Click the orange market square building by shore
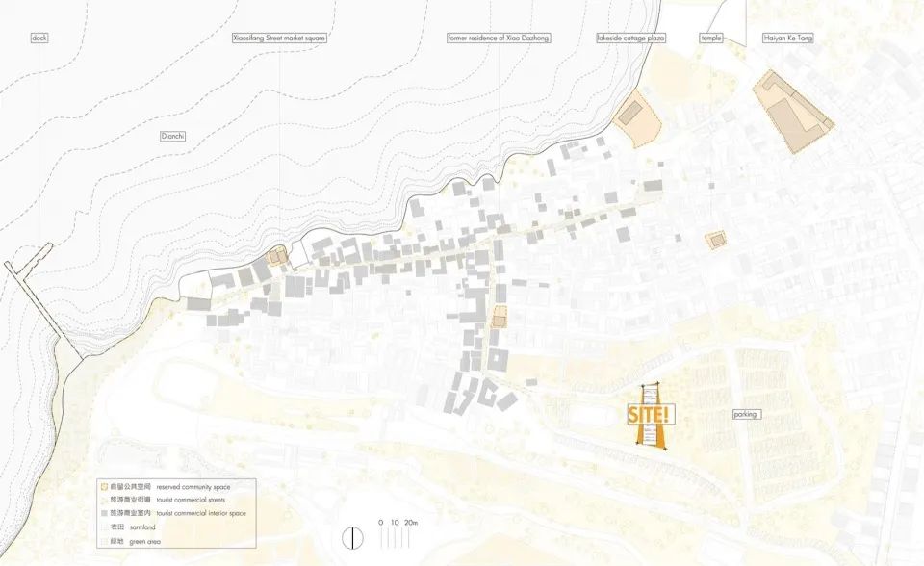Image resolution: width=924 pixels, height=566 pixels. pos(276,257)
